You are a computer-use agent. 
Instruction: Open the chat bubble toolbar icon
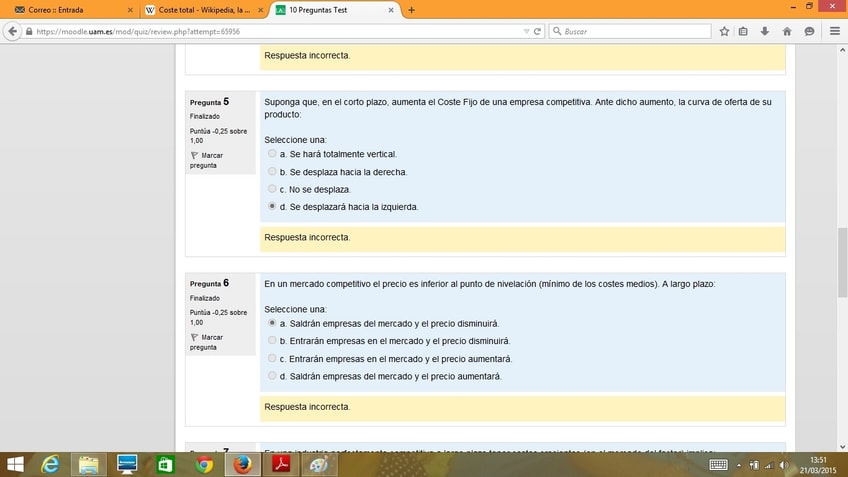pyautogui.click(x=809, y=31)
